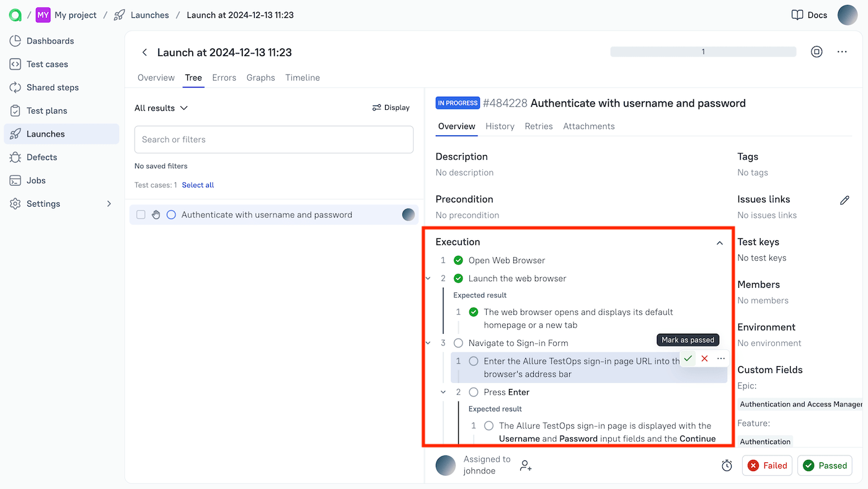Screen dimensions: 868x489
Task: Open the All results dropdown
Action: pyautogui.click(x=161, y=108)
